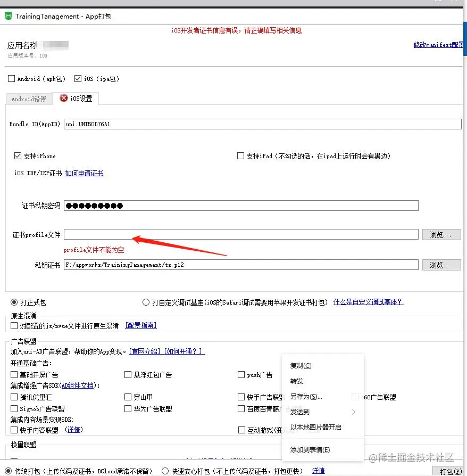
Task: Open the 如何开通 link
Action: [x=185, y=351]
